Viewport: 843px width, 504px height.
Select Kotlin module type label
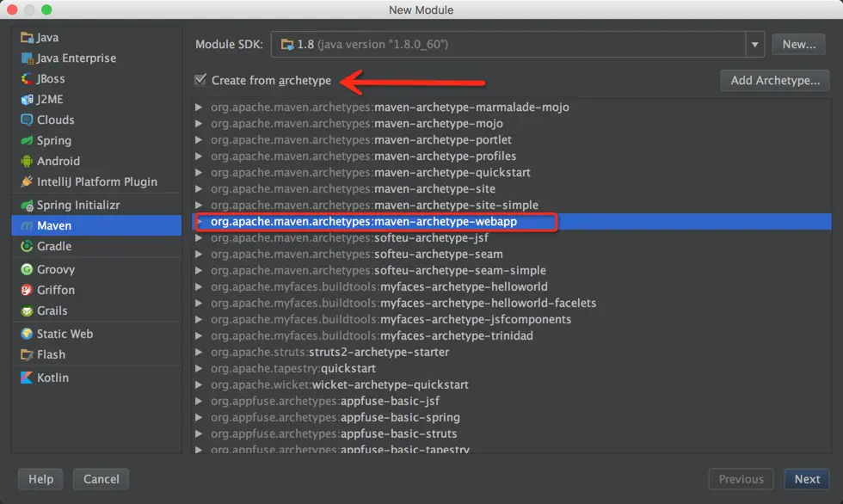[52, 378]
